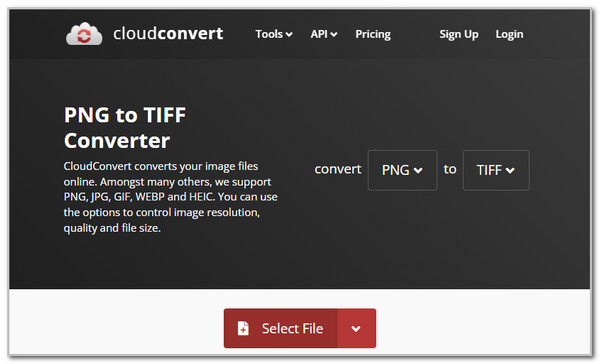Viewport: 600px width, 364px height.
Task: Open the API menu
Action: click(324, 34)
